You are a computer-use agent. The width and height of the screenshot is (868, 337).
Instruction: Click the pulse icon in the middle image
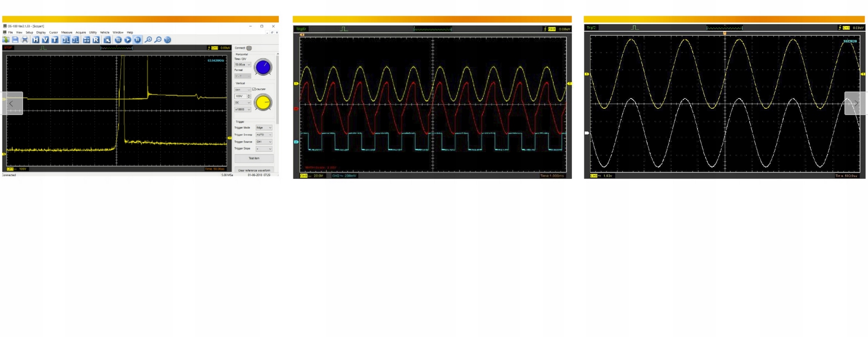pos(344,29)
